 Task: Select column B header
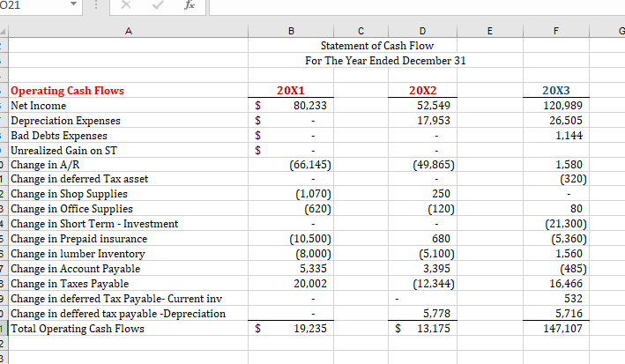click(291, 31)
